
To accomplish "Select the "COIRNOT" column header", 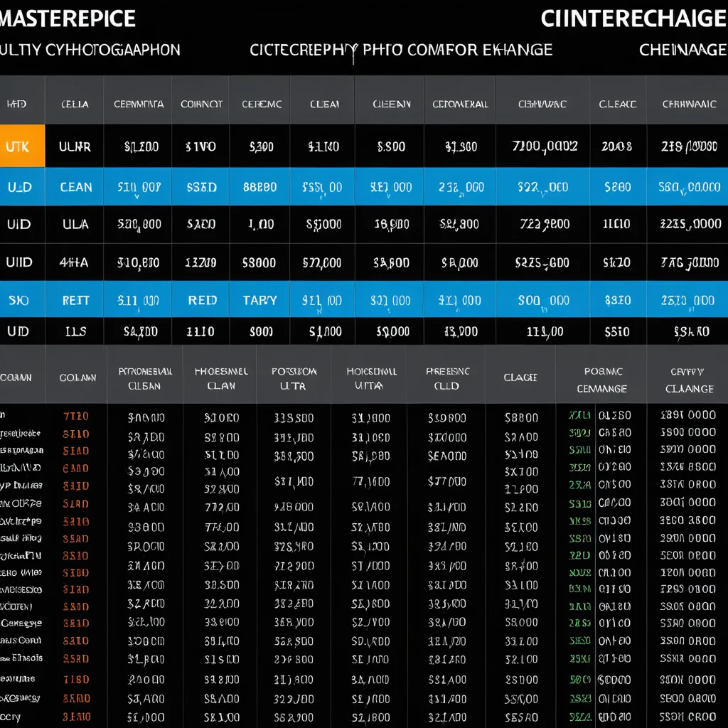I will point(201,104).
